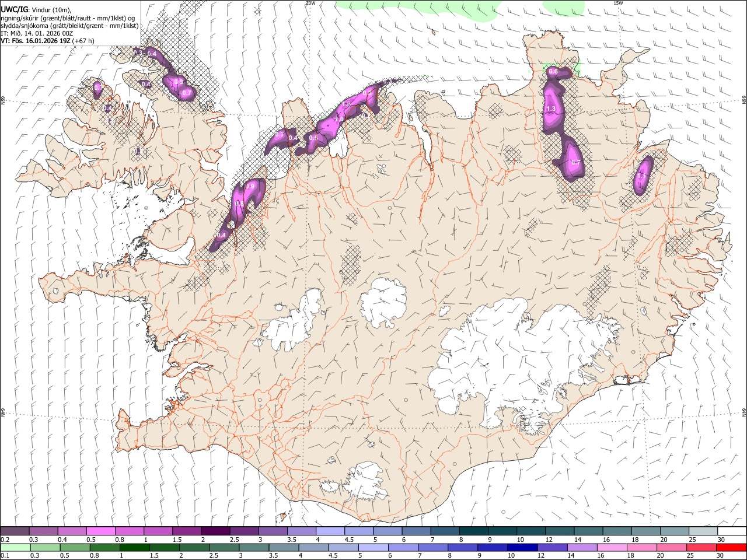
Task: Click the 'VT: Fös. 16.01.2026 19Z' line
Action: [47, 41]
